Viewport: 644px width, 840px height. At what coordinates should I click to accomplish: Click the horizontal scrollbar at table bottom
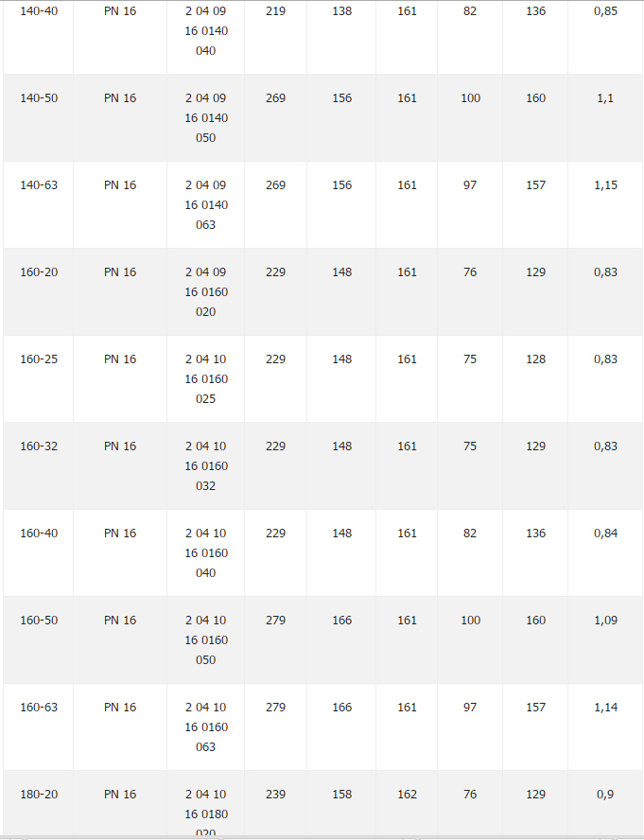(322, 837)
